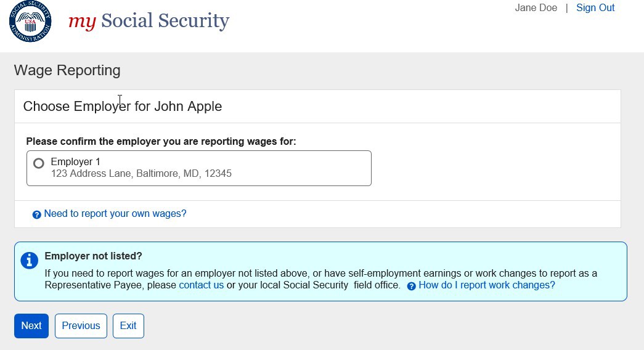Screen dimensions: 644x350
Task: Expand 'How do I report work changes?'
Action: coord(486,285)
